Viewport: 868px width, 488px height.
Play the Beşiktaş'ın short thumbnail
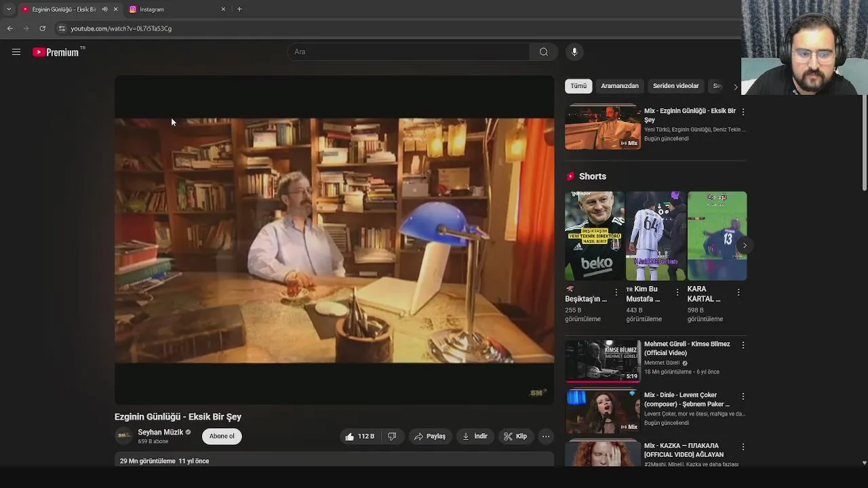[595, 236]
